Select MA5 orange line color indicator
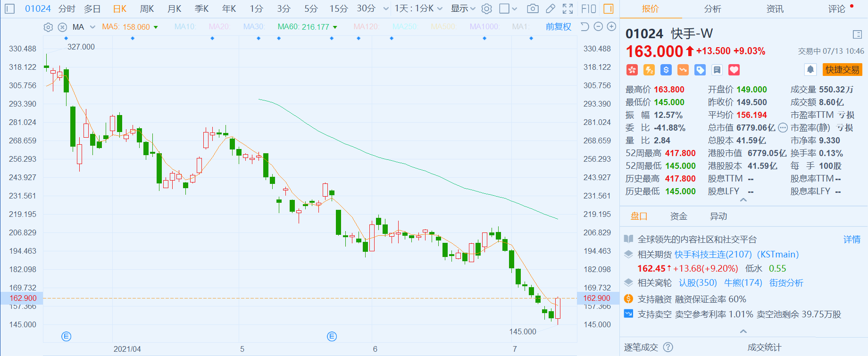The image size is (868, 356). [126, 27]
